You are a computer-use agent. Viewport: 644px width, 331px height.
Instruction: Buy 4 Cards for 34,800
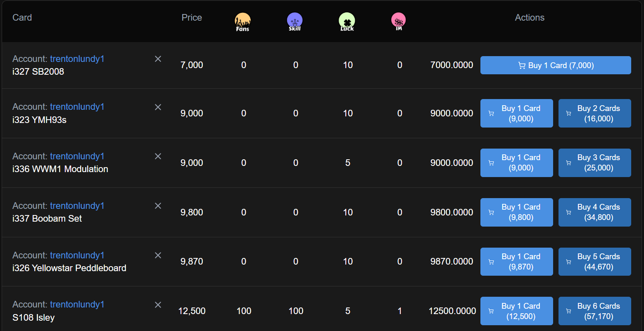pos(594,212)
